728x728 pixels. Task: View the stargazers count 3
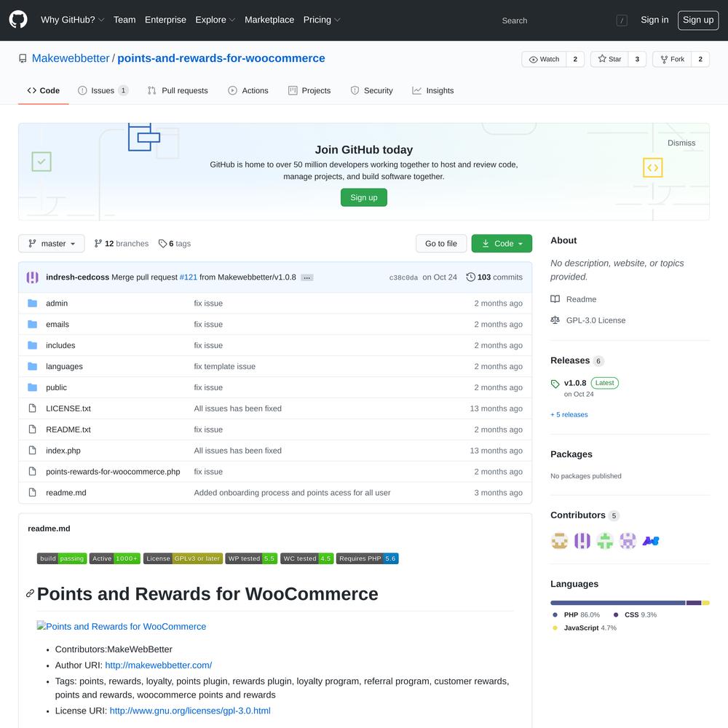coord(637,59)
